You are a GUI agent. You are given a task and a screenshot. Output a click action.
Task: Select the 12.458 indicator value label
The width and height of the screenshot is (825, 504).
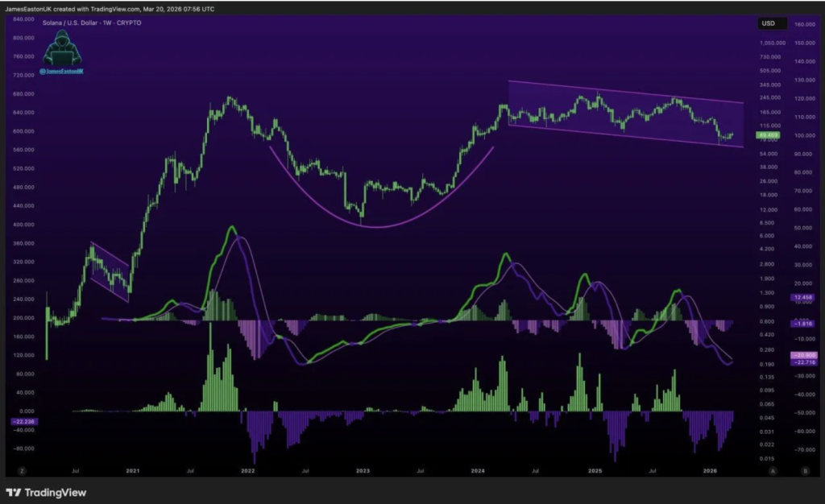pyautogui.click(x=804, y=297)
